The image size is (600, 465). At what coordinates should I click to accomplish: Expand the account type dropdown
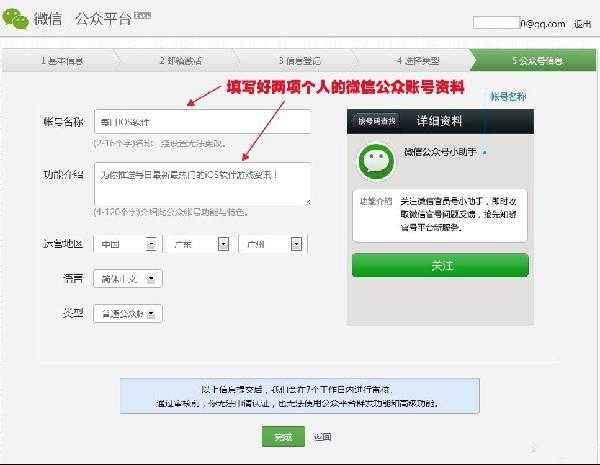(x=126, y=313)
